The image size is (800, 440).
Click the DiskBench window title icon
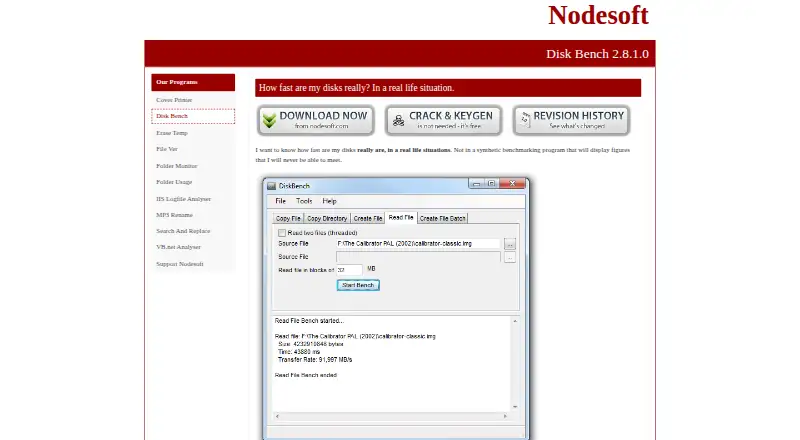coord(271,186)
